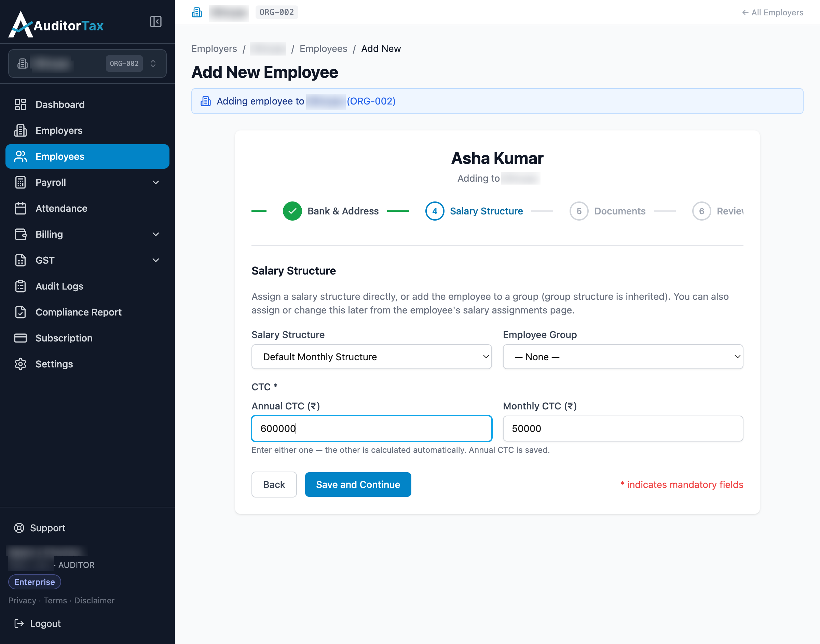This screenshot has height=644, width=820.
Task: Open the Salary Structure dropdown
Action: 371,357
